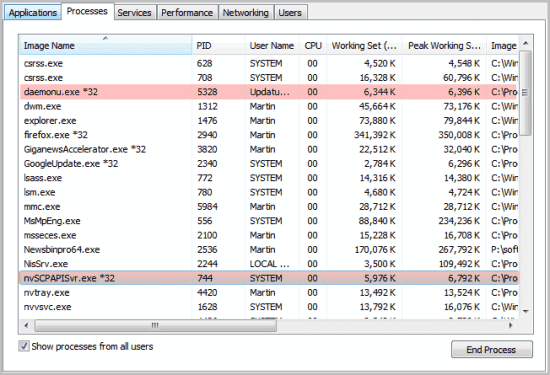Click the horizontal scrollbar right arrow

(511, 325)
